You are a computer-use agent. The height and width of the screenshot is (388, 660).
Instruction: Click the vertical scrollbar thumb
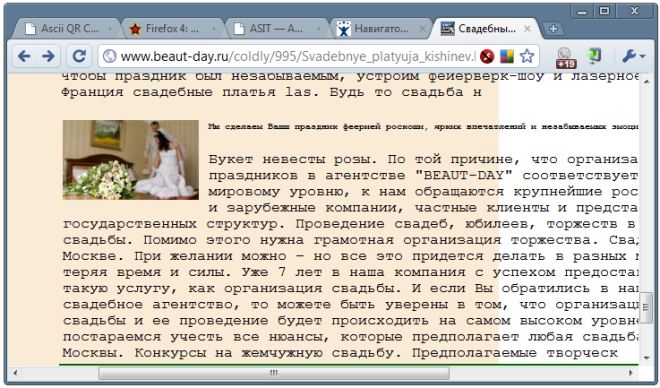click(646, 308)
